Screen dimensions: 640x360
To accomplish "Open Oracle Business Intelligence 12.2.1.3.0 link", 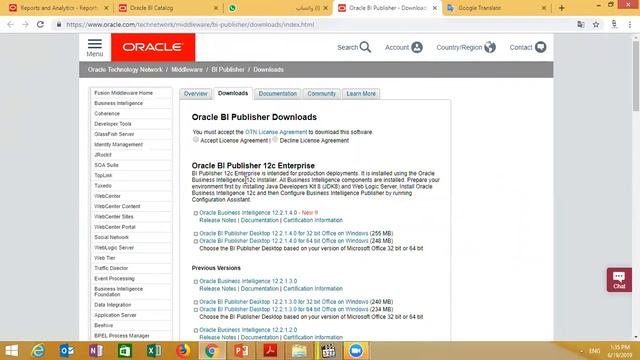I will pos(248,281).
